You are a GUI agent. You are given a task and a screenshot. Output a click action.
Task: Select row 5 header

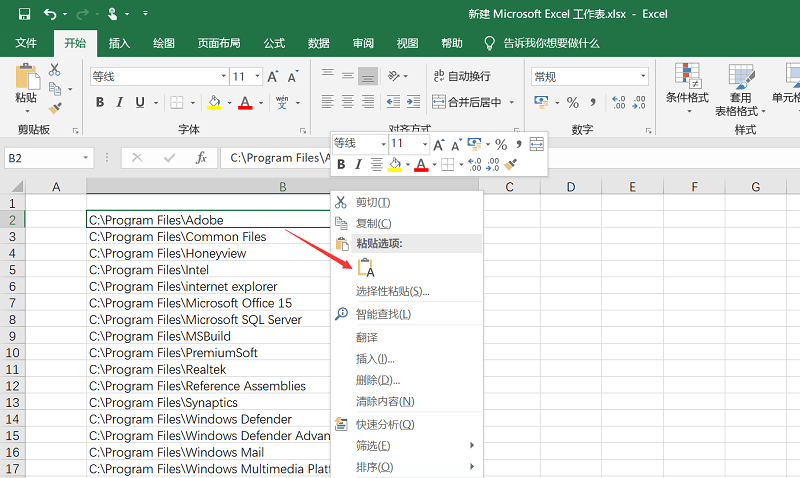(x=12, y=270)
